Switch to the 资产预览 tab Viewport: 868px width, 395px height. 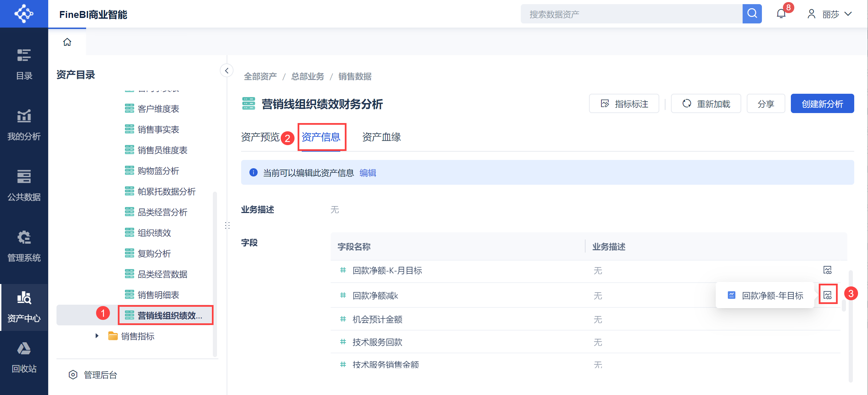[260, 137]
